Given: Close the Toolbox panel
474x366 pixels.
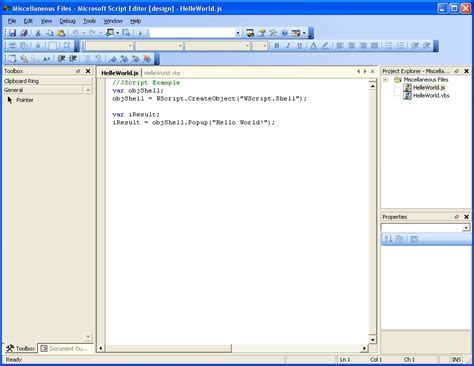Looking at the screenshot, I should [x=88, y=71].
